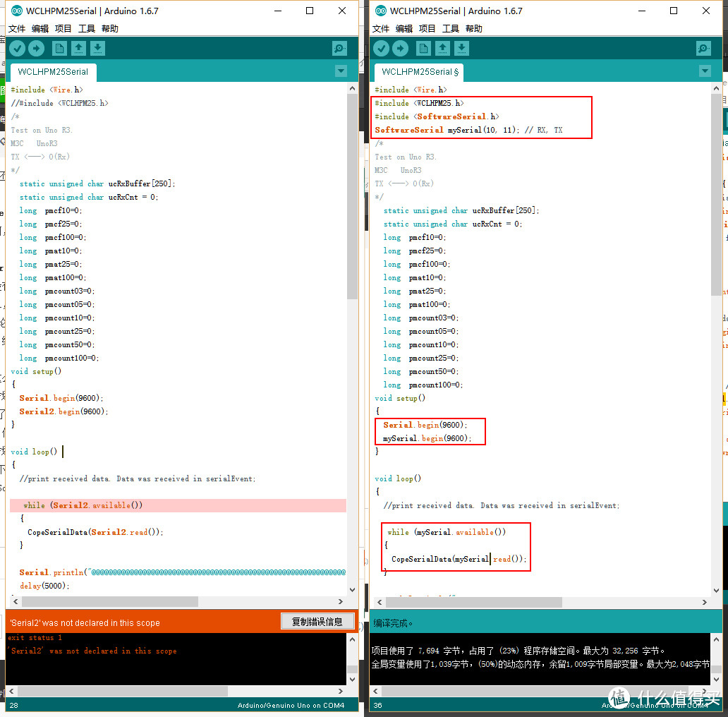Click Verify checkmark icon in right Arduino window

pyautogui.click(x=381, y=48)
